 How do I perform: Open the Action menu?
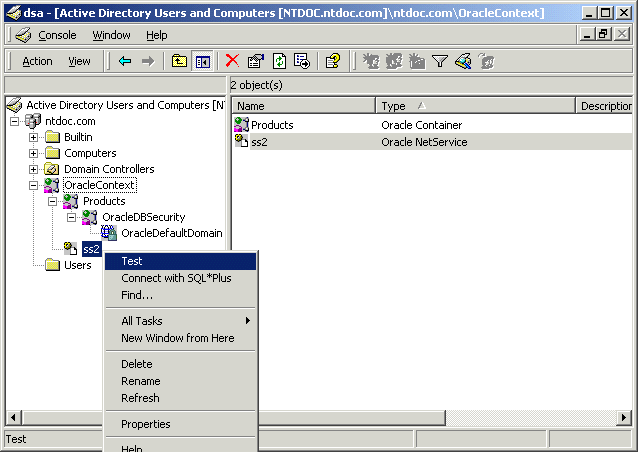pos(37,61)
